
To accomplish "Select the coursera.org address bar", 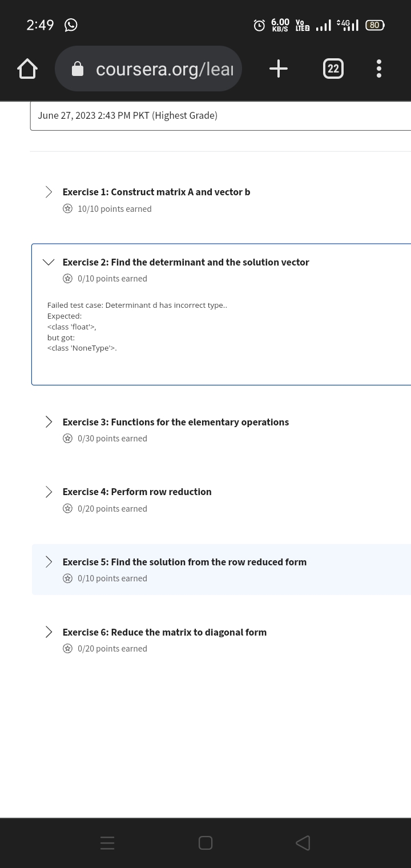I will 148,69.
